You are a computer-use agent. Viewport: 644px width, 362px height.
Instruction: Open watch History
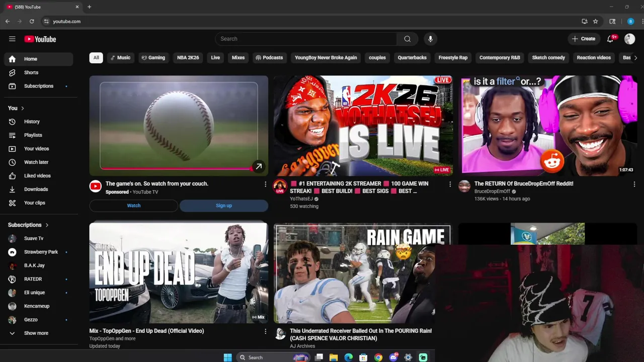(x=38, y=122)
